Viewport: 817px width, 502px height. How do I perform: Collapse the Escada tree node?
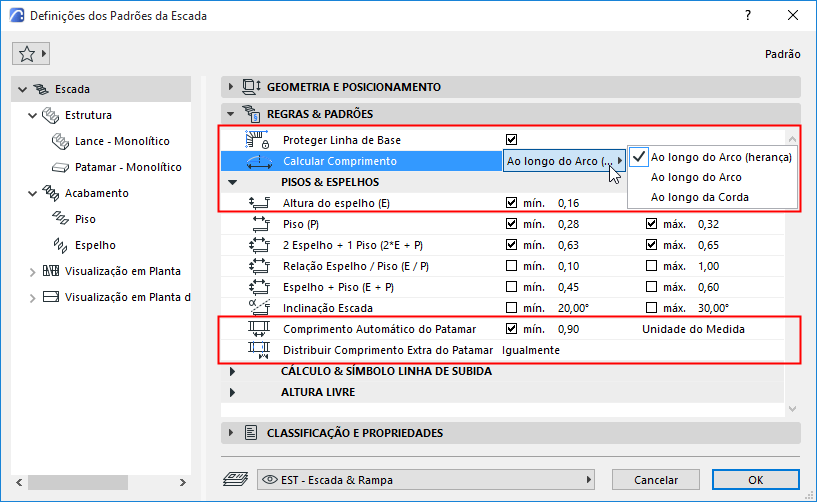[22, 89]
